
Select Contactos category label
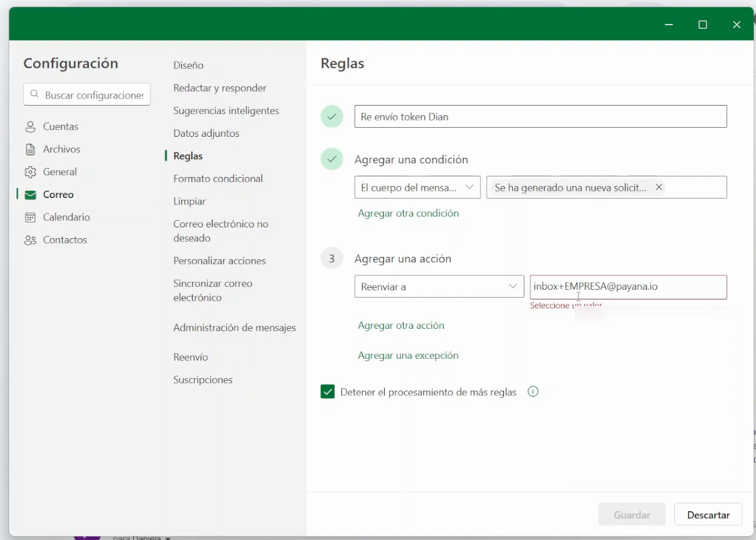coord(65,240)
